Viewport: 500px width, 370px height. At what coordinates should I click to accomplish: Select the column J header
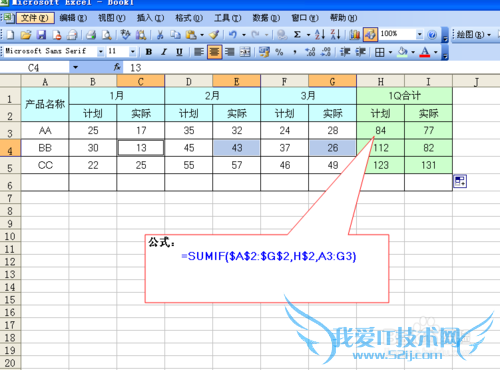[476, 81]
